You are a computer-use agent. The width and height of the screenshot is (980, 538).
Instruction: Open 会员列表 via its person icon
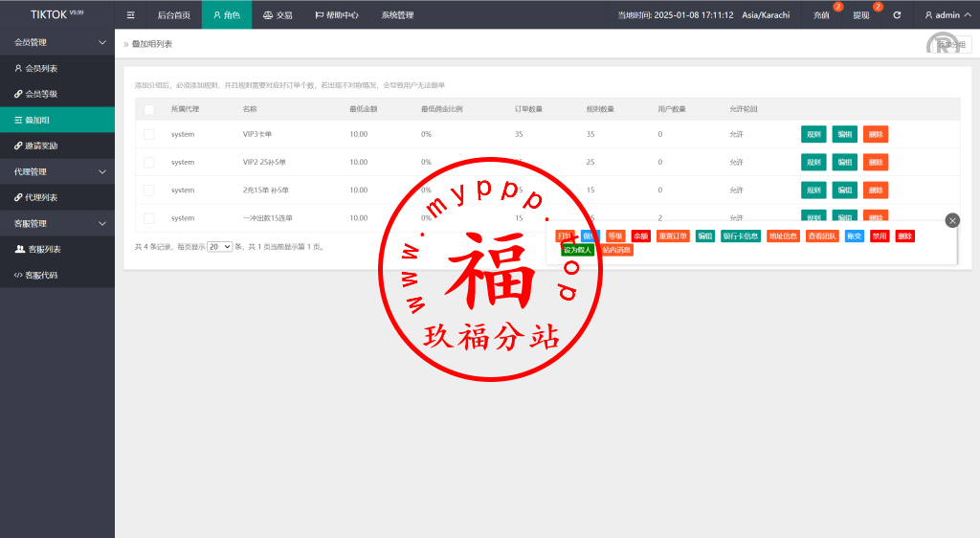pyautogui.click(x=18, y=68)
